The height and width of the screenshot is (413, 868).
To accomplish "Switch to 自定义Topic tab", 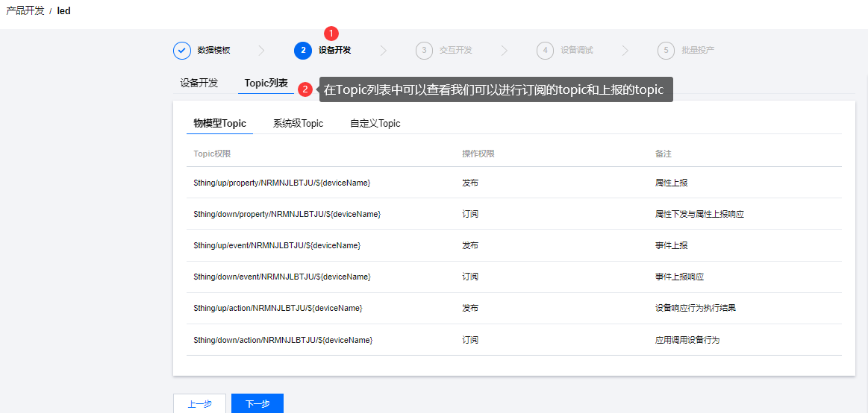I will 375,123.
